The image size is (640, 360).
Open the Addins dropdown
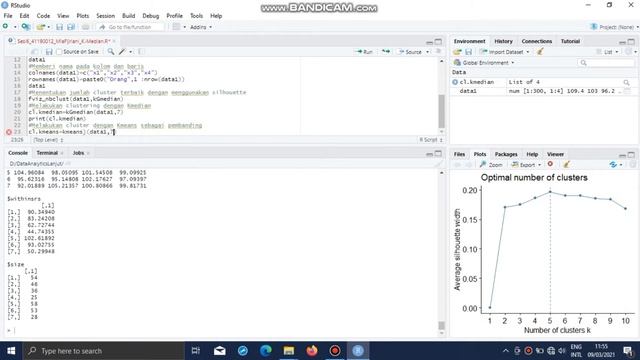(x=201, y=27)
